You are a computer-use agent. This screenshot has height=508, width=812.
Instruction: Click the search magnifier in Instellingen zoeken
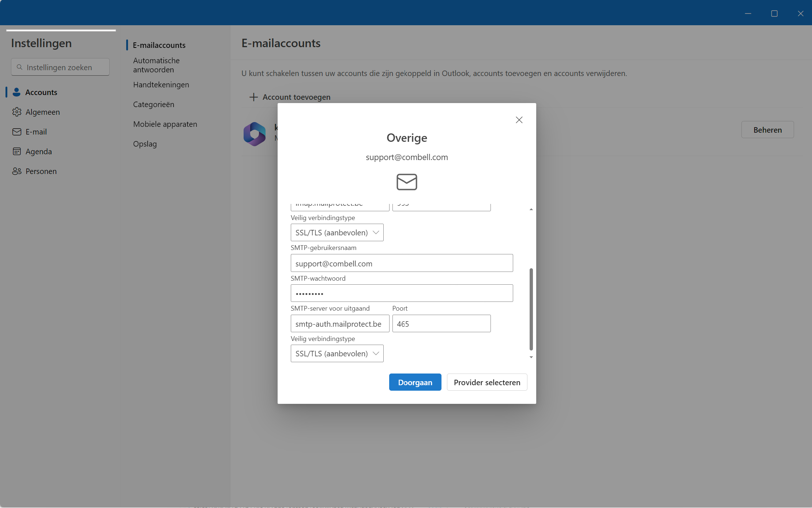pos(20,67)
